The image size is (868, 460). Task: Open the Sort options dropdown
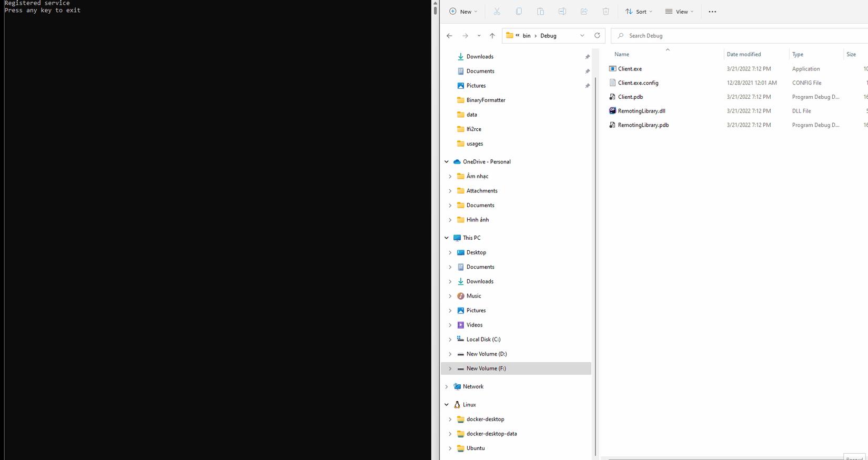639,12
